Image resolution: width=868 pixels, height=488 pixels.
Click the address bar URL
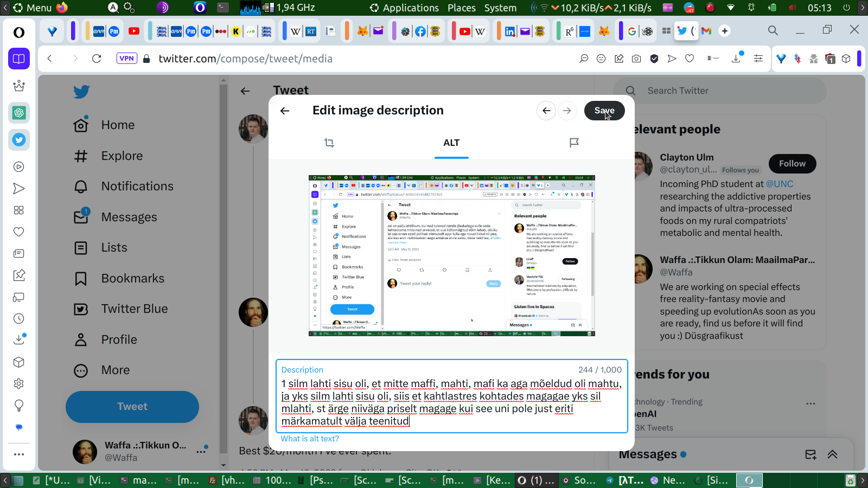pyautogui.click(x=245, y=59)
